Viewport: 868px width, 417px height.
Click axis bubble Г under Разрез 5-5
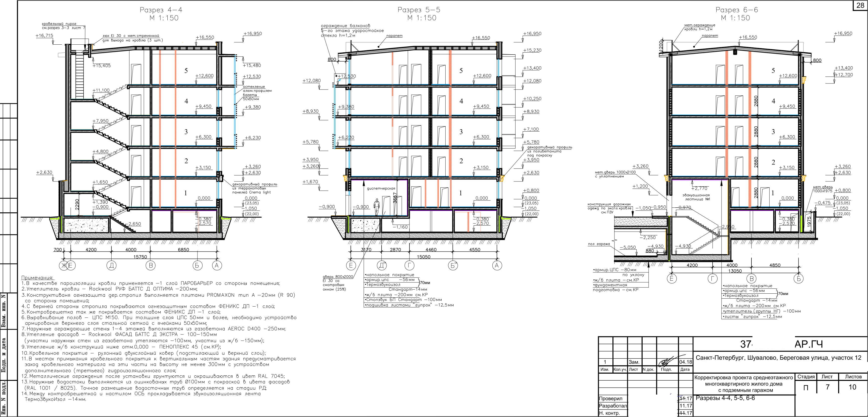point(409,266)
